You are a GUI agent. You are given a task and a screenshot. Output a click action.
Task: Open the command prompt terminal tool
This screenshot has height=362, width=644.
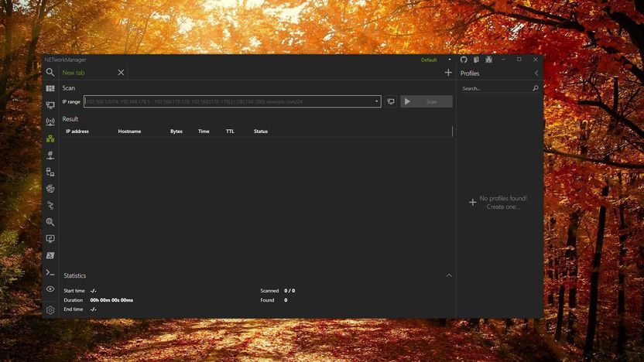tap(50, 272)
